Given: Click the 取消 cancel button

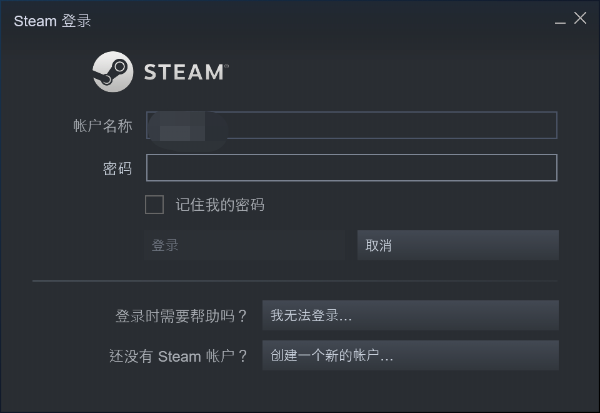Looking at the screenshot, I should coord(458,245).
